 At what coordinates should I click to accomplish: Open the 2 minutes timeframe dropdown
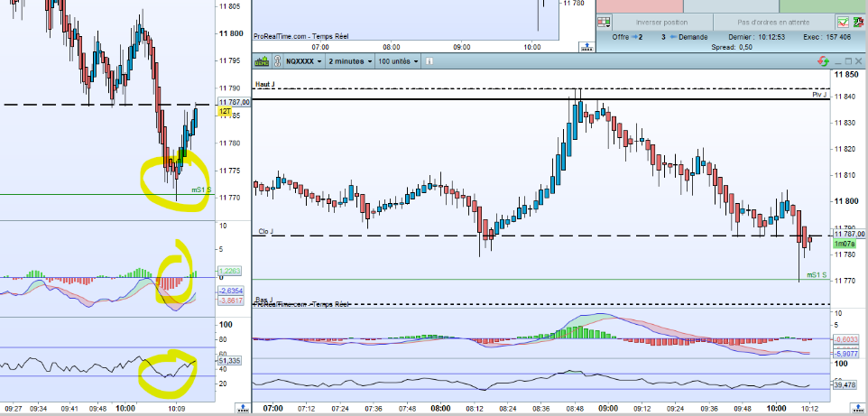click(350, 61)
